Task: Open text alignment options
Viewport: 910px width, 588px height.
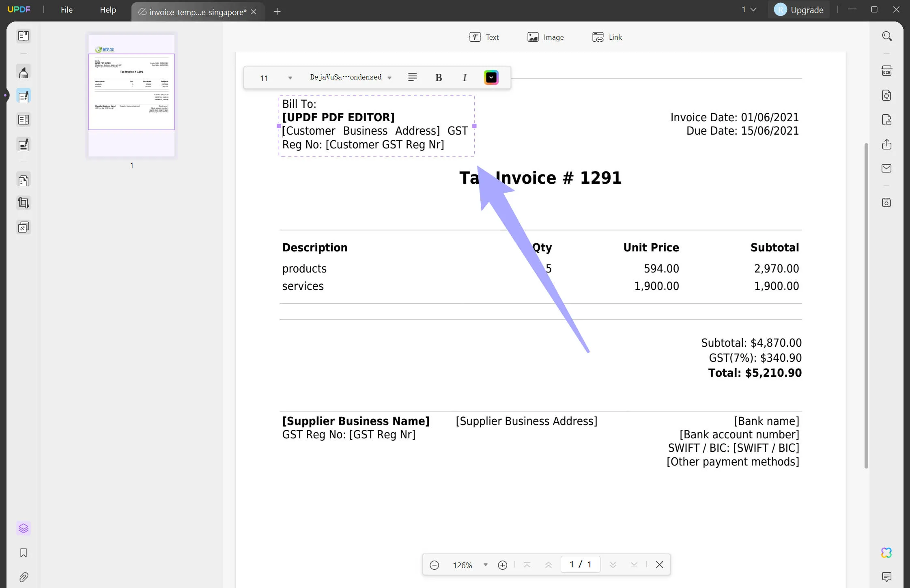Action: pyautogui.click(x=412, y=77)
